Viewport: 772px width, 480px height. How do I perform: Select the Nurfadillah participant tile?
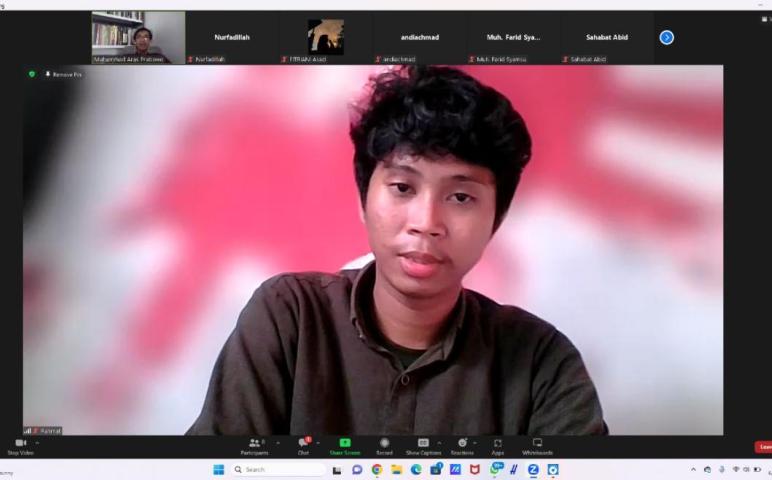tap(232, 37)
